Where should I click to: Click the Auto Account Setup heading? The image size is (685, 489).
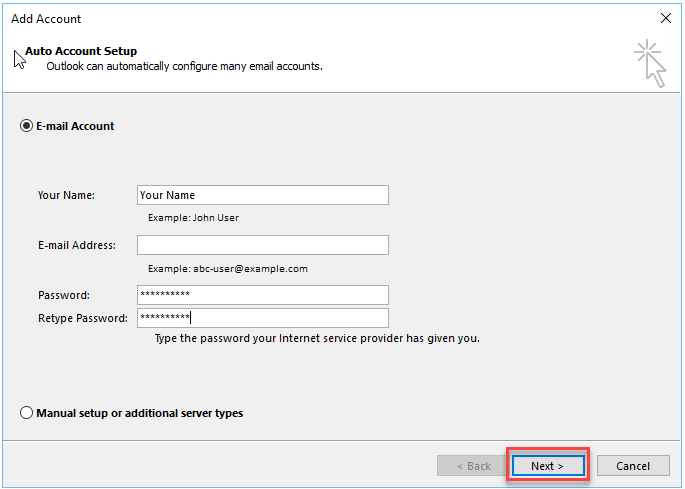81,51
